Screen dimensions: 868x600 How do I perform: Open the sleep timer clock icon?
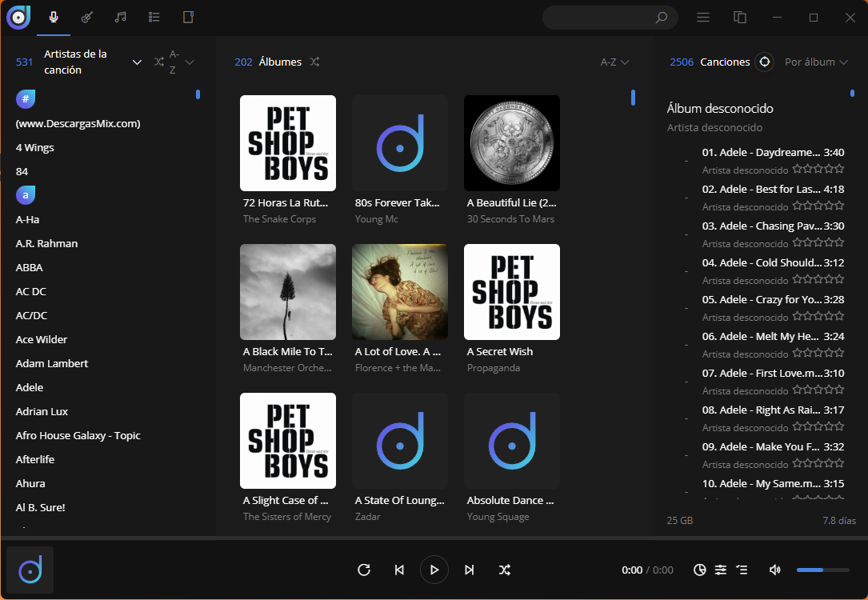click(x=700, y=570)
